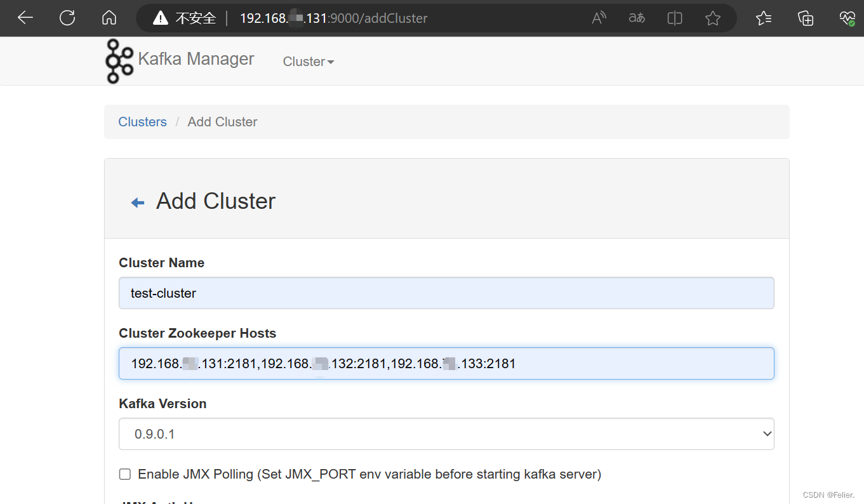Click the Kafka Manager logo icon
The height and width of the screenshot is (504, 864).
(120, 61)
